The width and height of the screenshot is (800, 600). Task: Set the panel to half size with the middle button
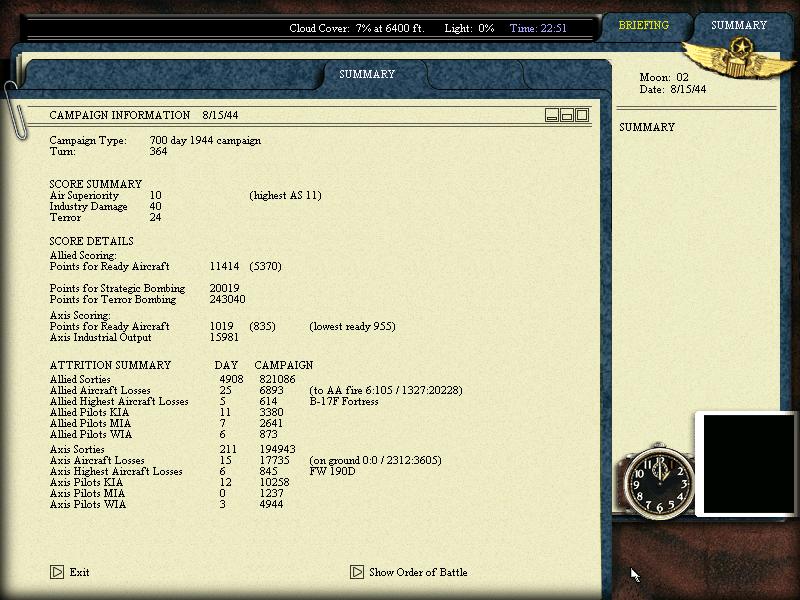coord(567,115)
